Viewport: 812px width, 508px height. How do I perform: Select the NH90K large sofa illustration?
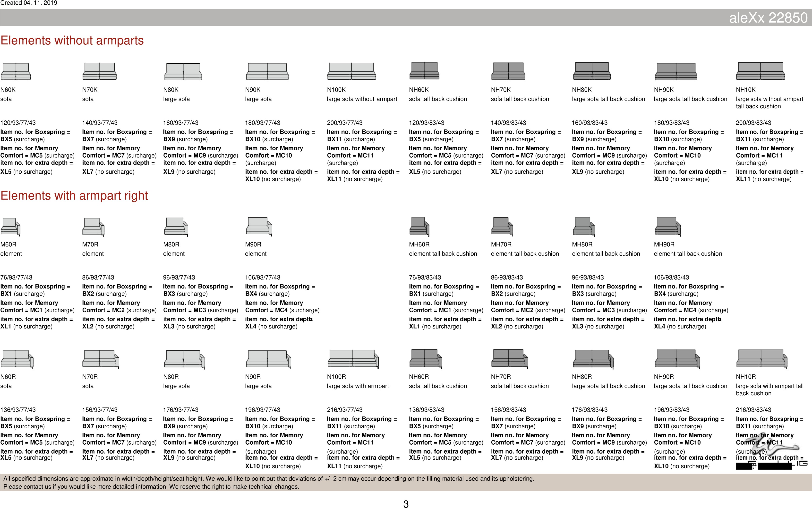[676, 71]
